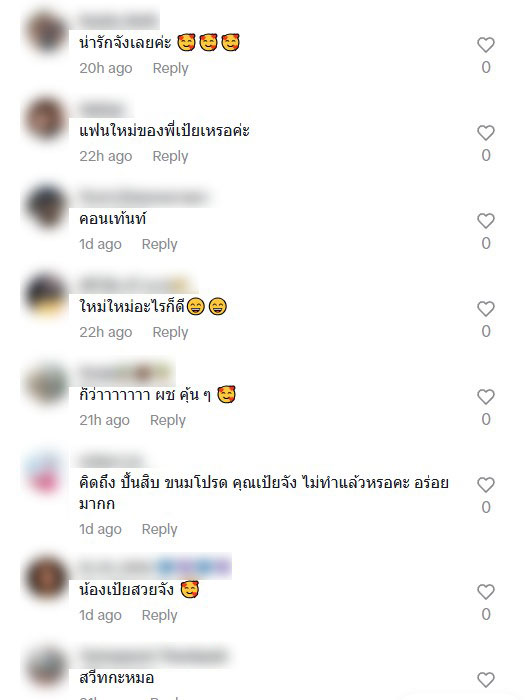Image resolution: width=529 pixels, height=700 pixels.
Task: Open avatar of "น่ารักจังเลยค่ะ" commenter
Action: click(x=46, y=32)
